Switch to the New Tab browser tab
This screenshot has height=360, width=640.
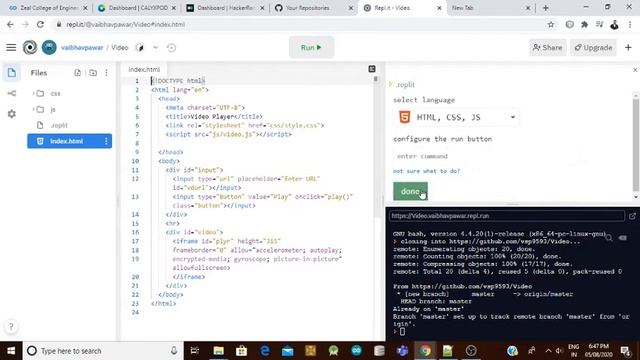[490, 8]
